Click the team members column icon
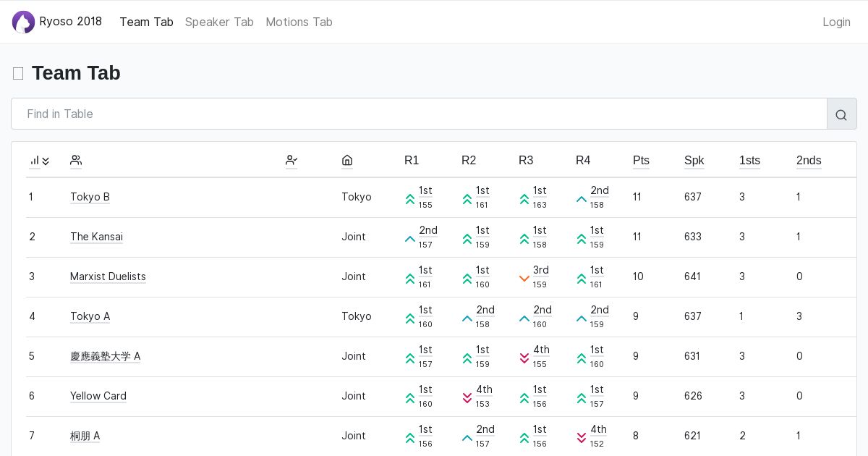Image resolution: width=868 pixels, height=456 pixels. tap(76, 161)
